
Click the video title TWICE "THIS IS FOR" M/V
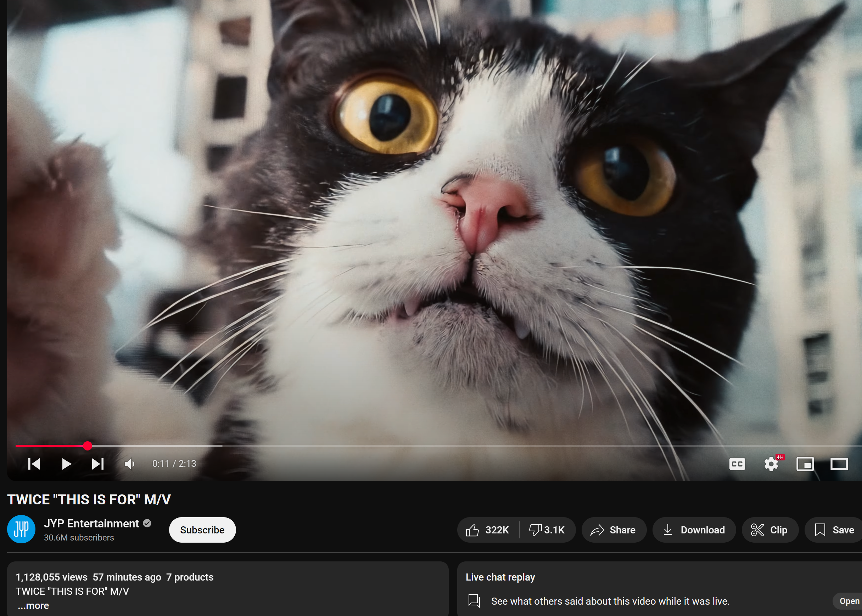point(89,499)
